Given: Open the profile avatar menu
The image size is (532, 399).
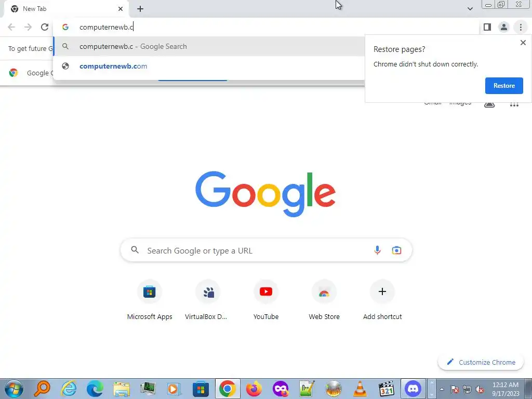Looking at the screenshot, I should [504, 27].
